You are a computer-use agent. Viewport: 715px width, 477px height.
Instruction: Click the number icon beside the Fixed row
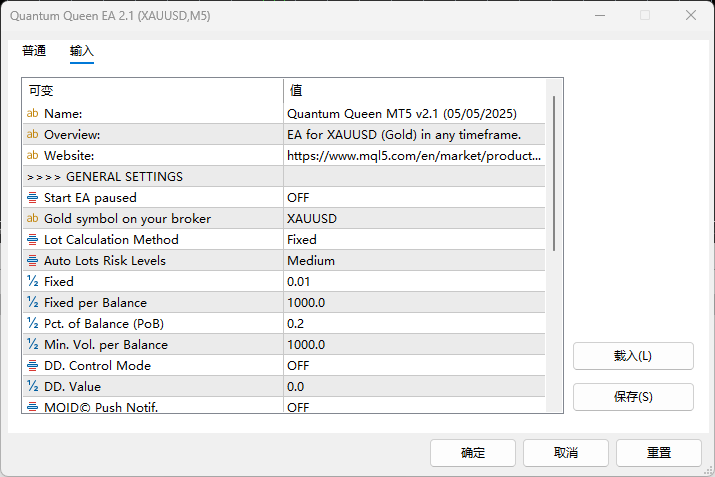point(32,281)
